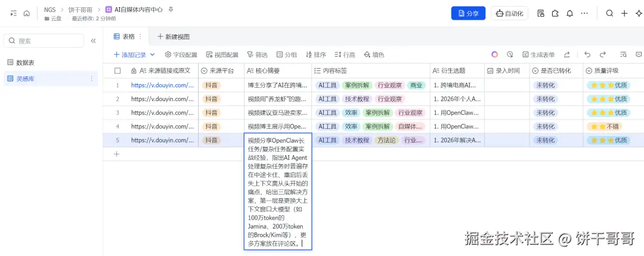
Task: Click 新建视图 to add a view
Action: point(174,36)
